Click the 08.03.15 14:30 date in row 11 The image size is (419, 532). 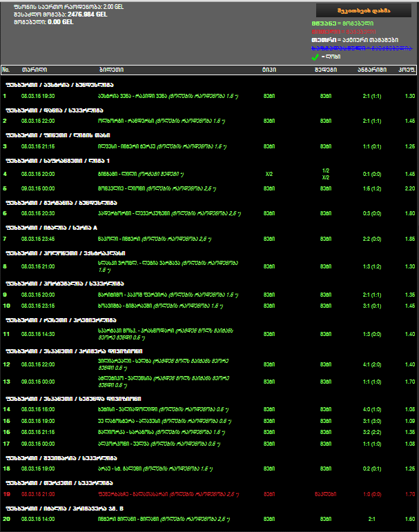(36, 333)
